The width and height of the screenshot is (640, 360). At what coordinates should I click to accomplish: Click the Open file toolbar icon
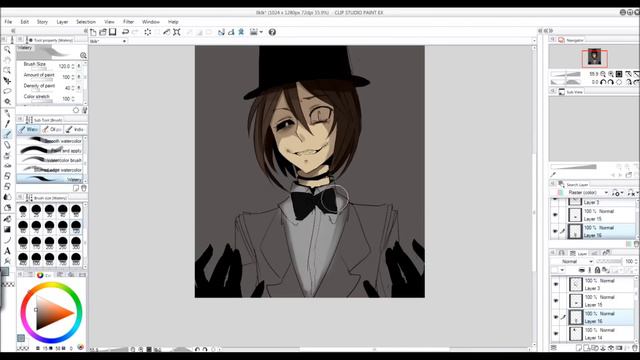click(103, 32)
